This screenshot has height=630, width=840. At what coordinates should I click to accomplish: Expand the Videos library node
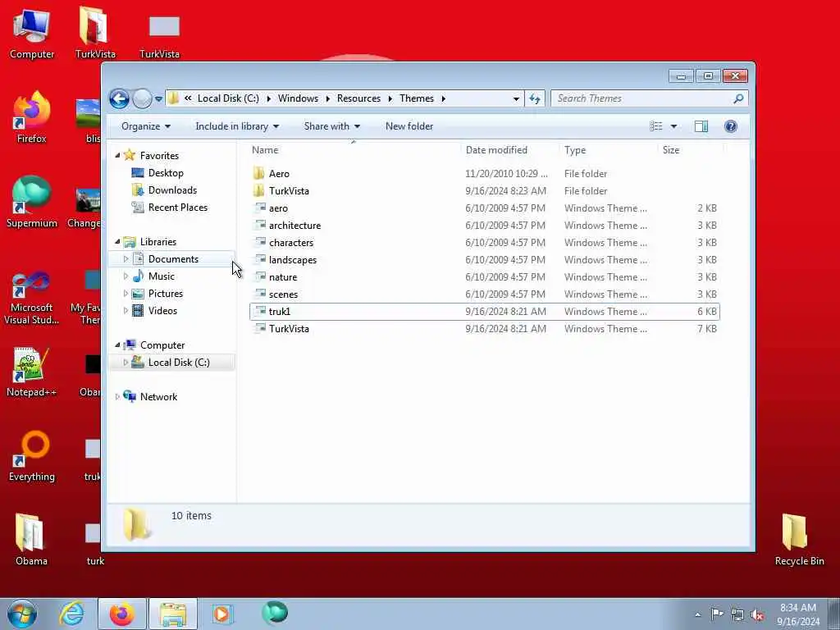click(126, 311)
